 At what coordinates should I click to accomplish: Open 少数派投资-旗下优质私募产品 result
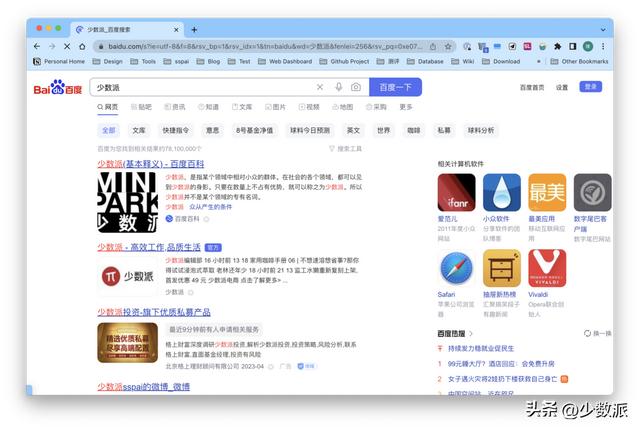pyautogui.click(x=154, y=313)
